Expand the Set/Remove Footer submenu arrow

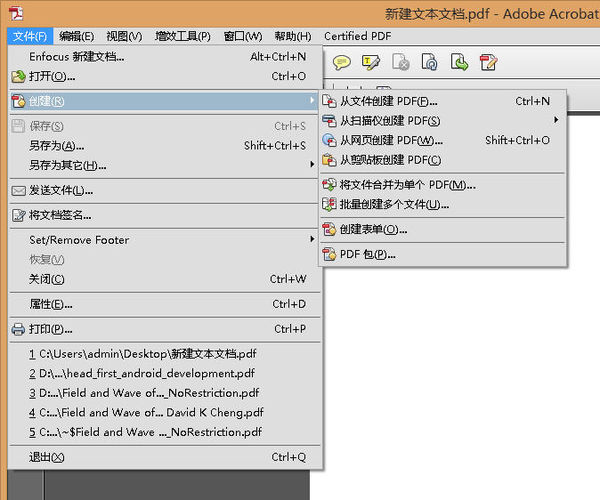click(x=312, y=239)
